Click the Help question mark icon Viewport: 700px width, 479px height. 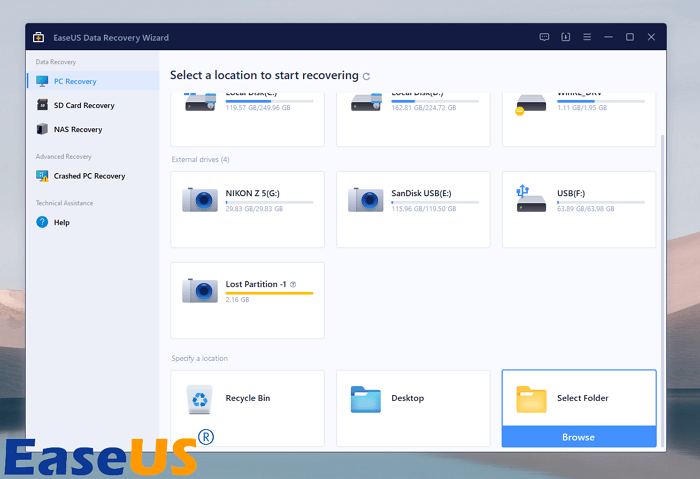pos(43,222)
